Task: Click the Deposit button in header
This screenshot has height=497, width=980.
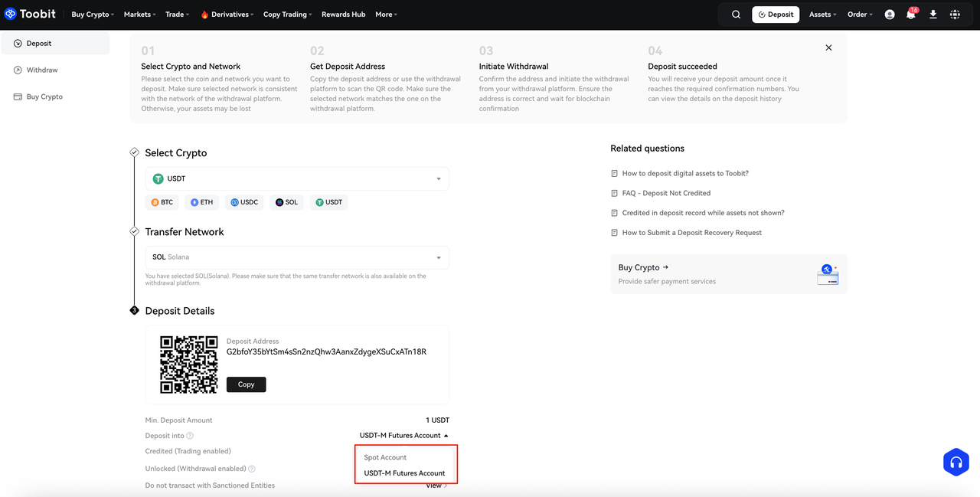Action: pyautogui.click(x=776, y=15)
